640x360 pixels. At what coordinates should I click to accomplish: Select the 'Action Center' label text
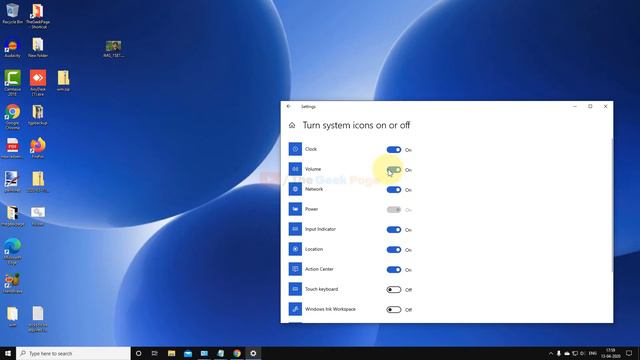point(319,269)
